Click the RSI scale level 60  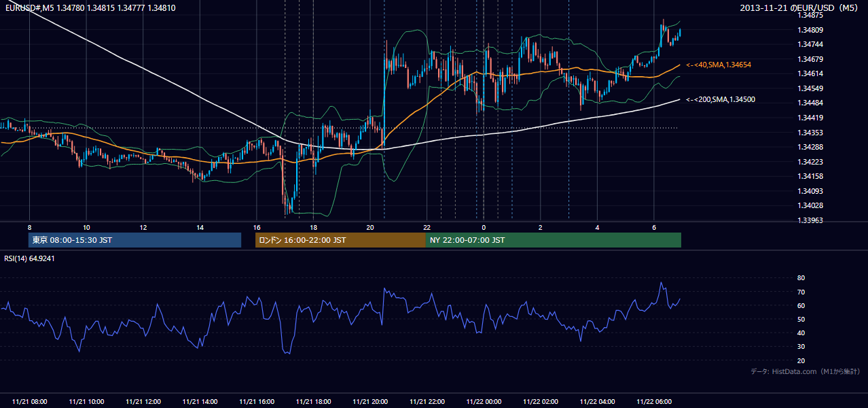pos(801,305)
